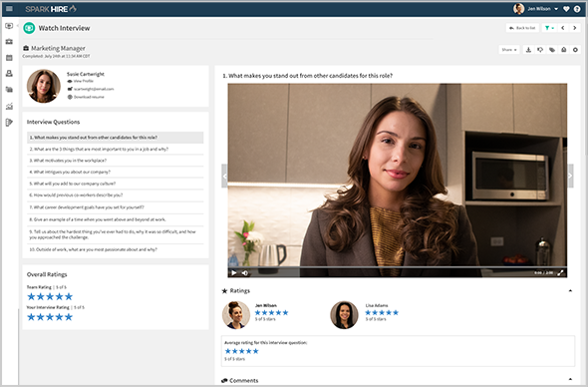This screenshot has width=588, height=387.
Task: Click the heart icon in the header
Action: [566, 9]
